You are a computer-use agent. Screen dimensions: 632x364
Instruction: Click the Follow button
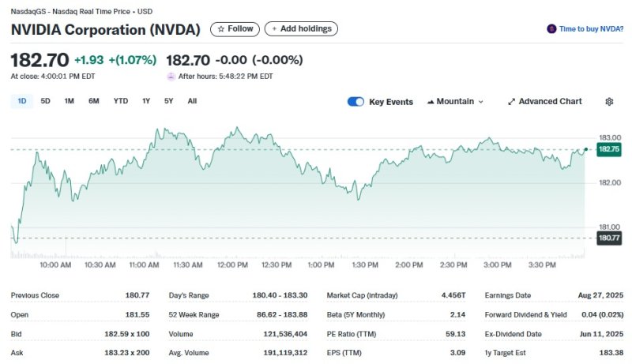point(235,28)
